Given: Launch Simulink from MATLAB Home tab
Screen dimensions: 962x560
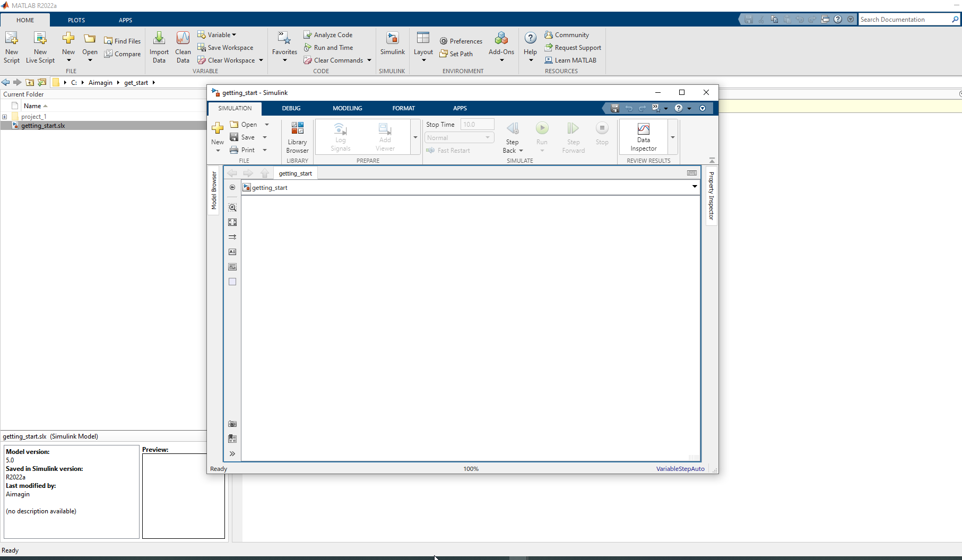Looking at the screenshot, I should tap(393, 43).
